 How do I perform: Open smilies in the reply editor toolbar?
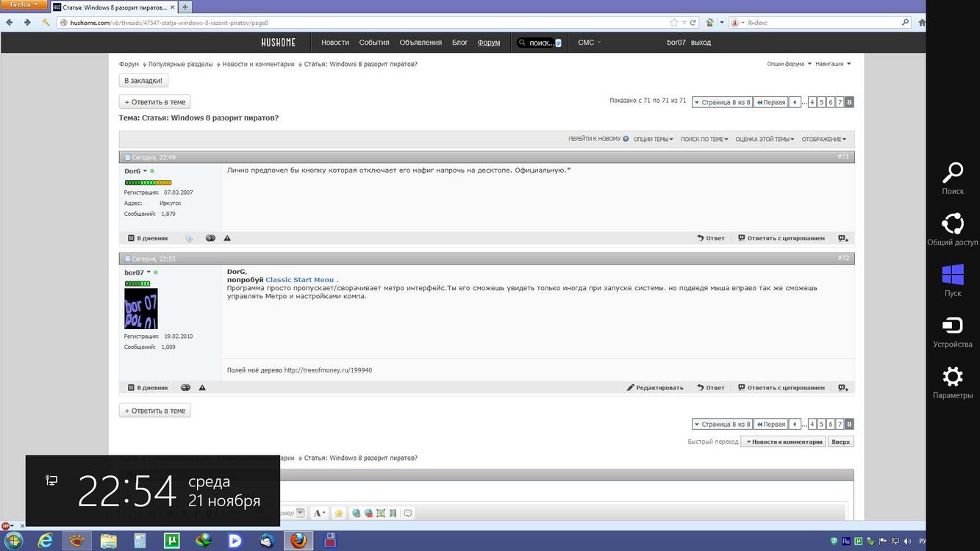pyautogui.click(x=339, y=514)
